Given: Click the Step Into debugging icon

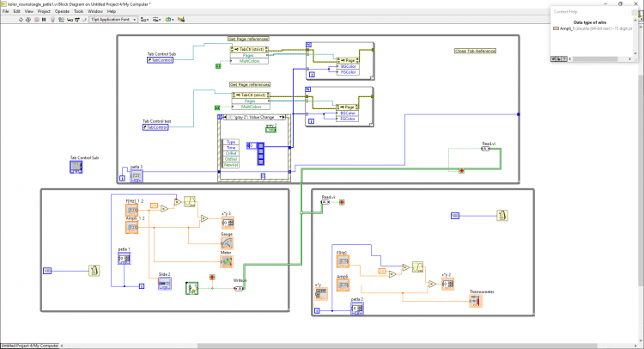Looking at the screenshot, I should click(x=70, y=19).
